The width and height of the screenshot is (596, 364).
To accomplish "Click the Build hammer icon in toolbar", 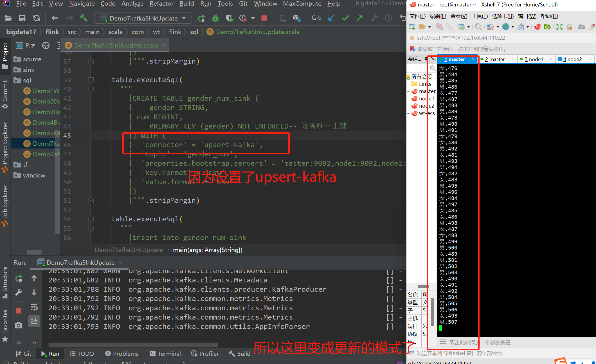I will (x=84, y=18).
